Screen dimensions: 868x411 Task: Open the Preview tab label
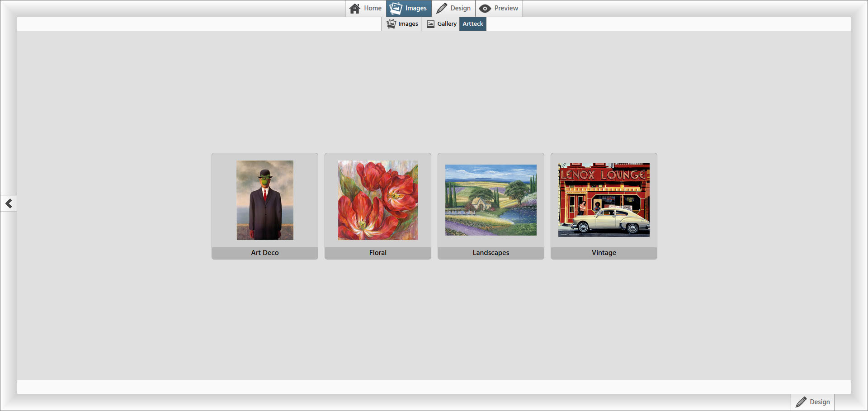(506, 8)
